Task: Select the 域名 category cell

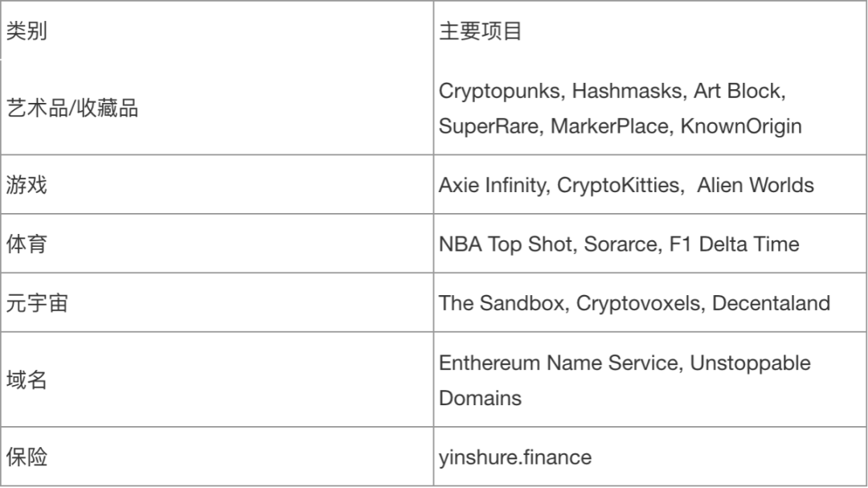Action: click(217, 380)
